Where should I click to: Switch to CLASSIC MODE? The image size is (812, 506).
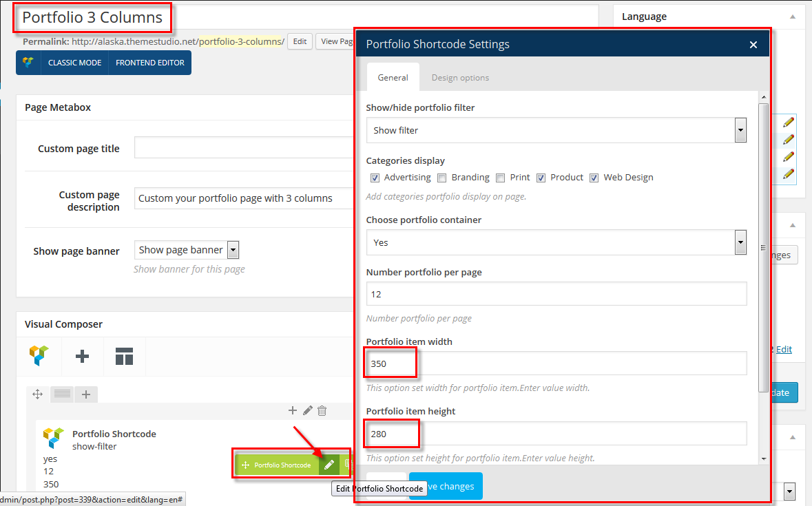[74, 63]
